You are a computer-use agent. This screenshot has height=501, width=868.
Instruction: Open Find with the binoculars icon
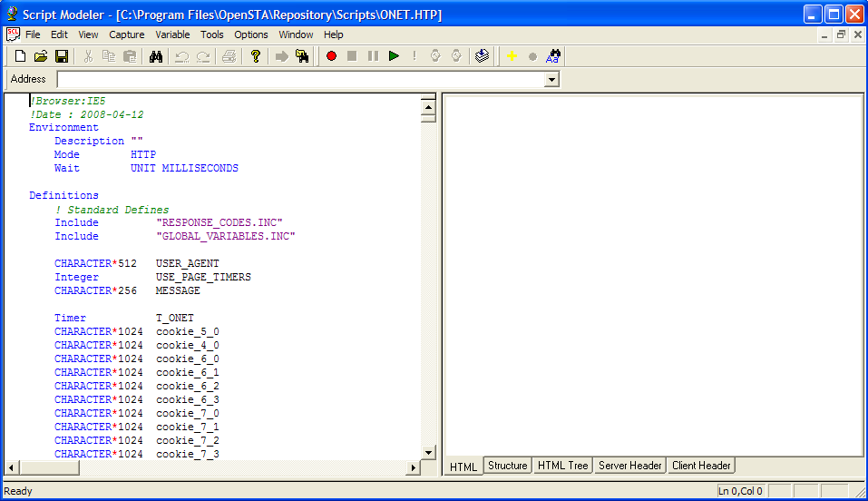click(156, 56)
